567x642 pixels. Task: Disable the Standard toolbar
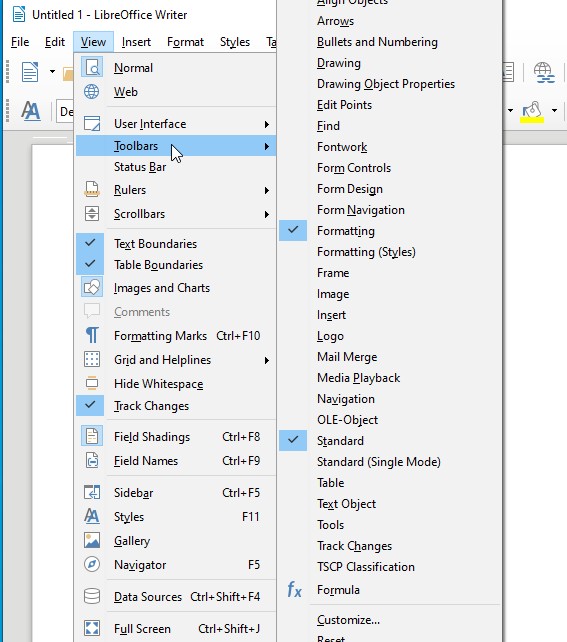coord(389,441)
